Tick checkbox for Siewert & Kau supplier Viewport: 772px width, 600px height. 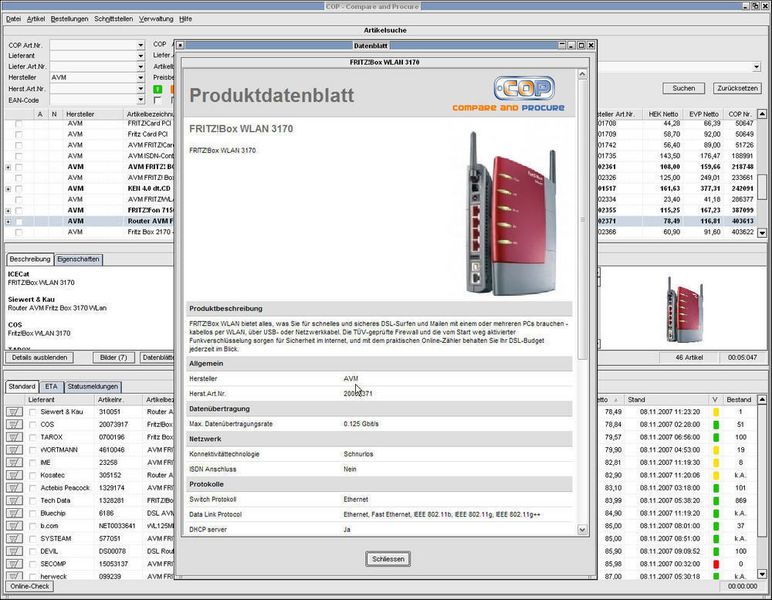32,412
